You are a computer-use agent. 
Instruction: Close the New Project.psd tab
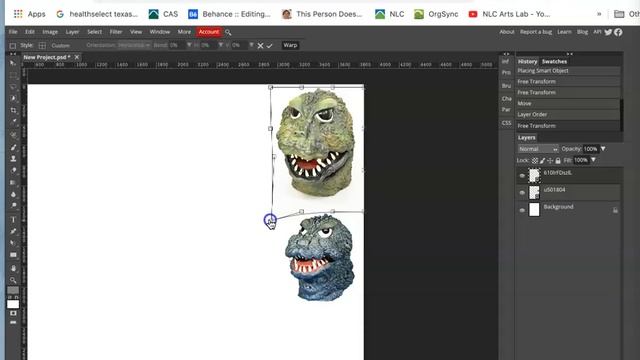click(77, 57)
